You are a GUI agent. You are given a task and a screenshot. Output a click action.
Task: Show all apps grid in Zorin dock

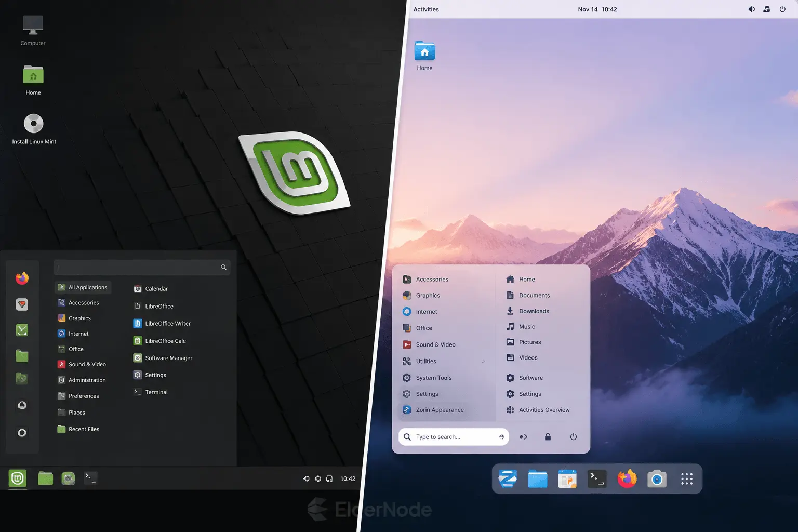pos(687,478)
